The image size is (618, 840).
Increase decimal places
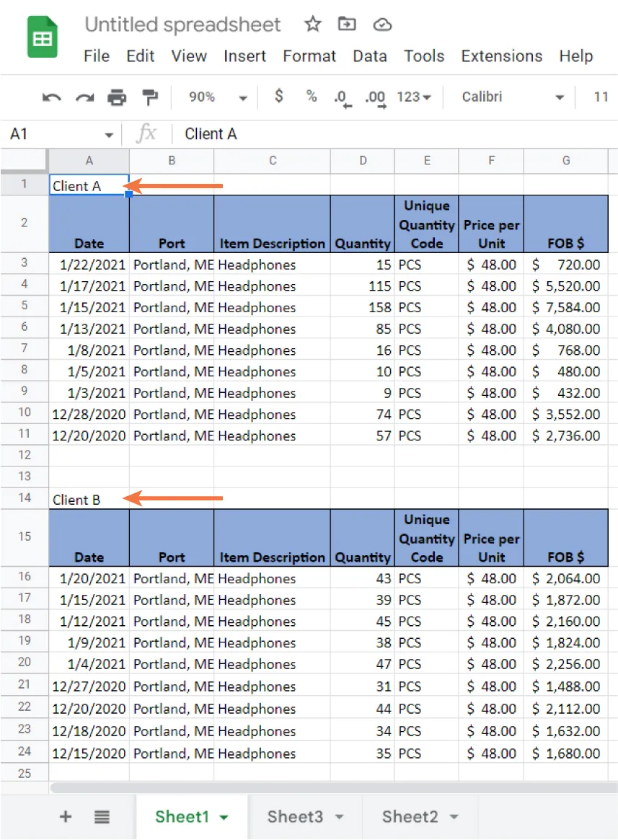[374, 97]
